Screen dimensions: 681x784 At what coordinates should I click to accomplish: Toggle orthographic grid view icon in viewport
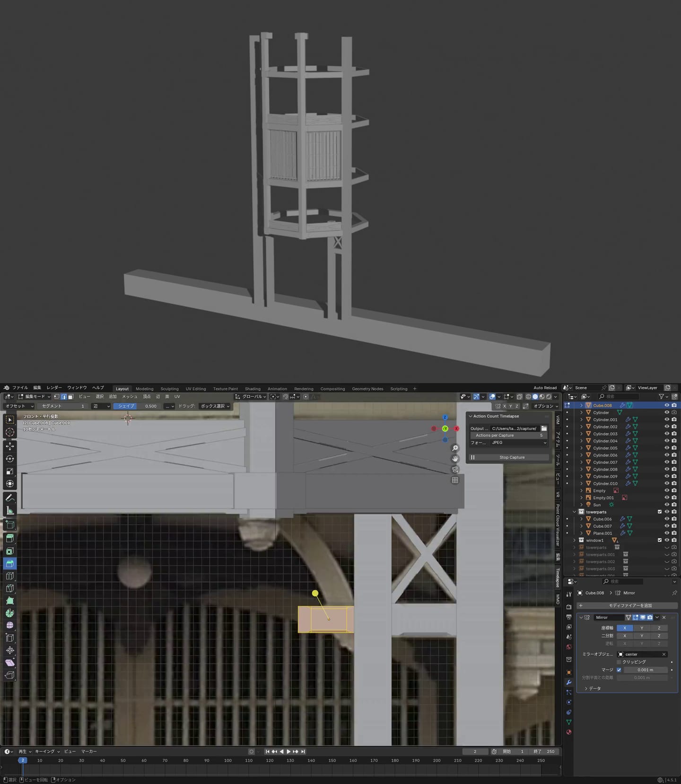(x=455, y=480)
